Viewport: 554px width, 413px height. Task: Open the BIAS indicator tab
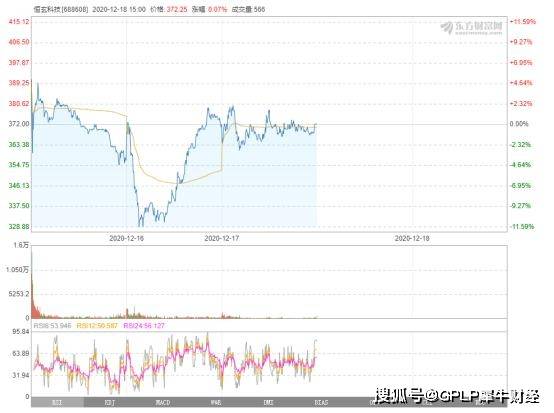321,403
